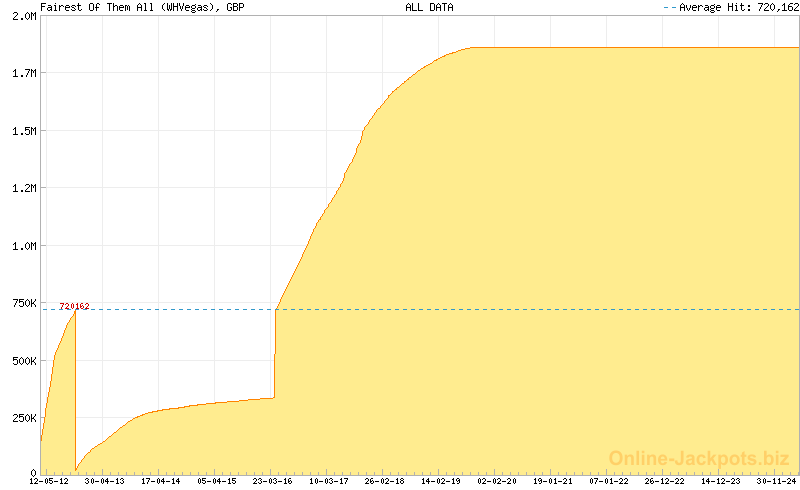Select the 23-03-16 date marker
This screenshot has height=490, width=800.
(x=272, y=481)
